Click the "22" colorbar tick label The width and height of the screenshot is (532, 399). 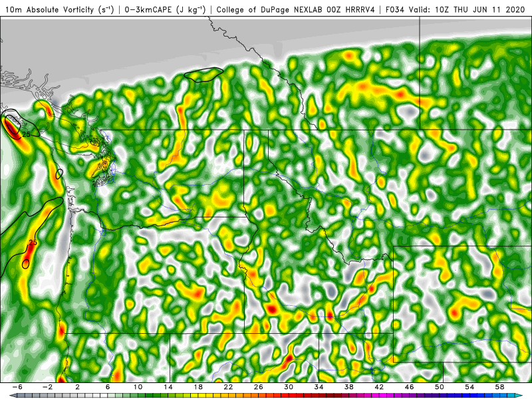[x=228, y=387]
